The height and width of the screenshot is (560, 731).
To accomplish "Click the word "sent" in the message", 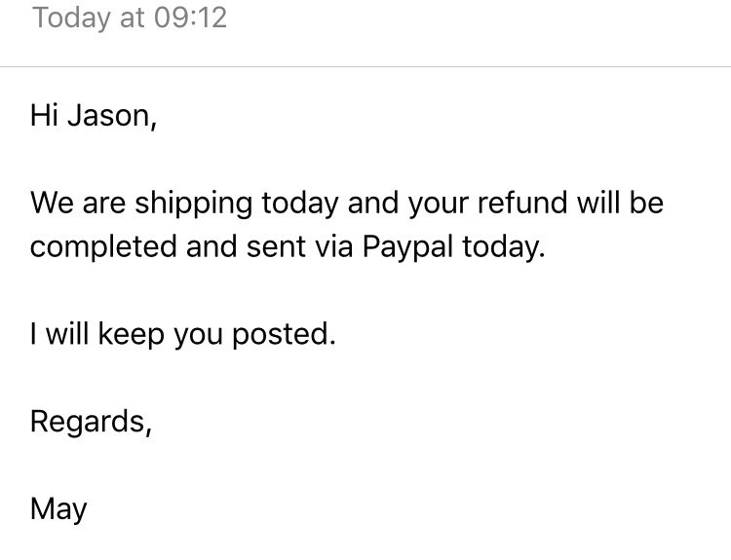I will 276,247.
